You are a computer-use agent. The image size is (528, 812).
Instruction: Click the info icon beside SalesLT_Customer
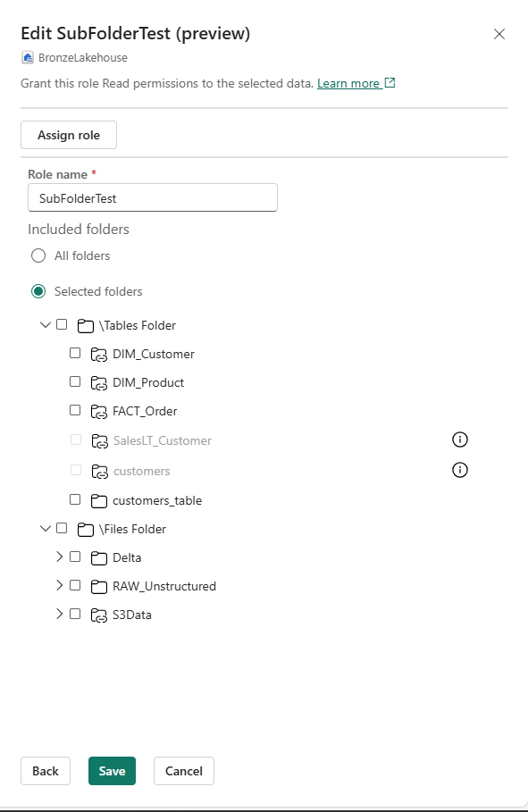(459, 439)
